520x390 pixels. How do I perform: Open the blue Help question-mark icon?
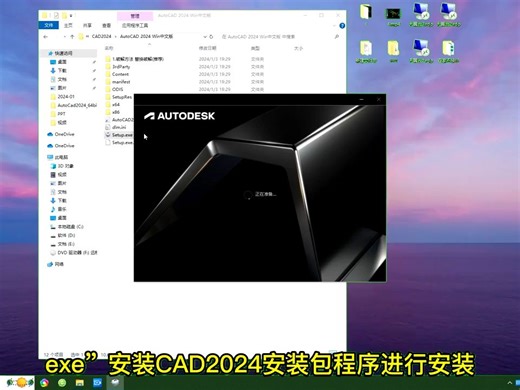[342, 26]
